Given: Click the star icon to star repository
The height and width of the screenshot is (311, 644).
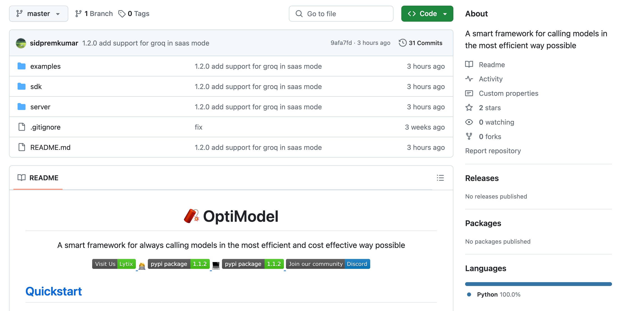Looking at the screenshot, I should point(469,107).
